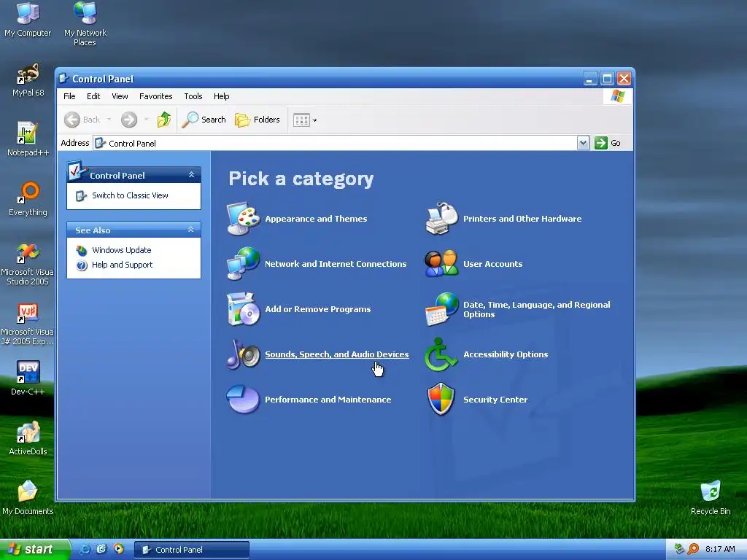Open the Favorites menu
Screen dimensions: 747x560
156,96
